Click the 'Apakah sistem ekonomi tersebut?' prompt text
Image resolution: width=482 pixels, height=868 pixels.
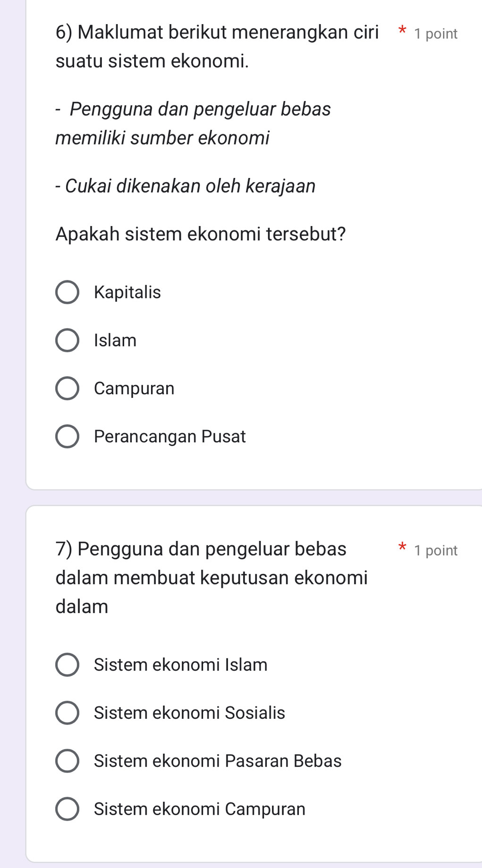tap(201, 234)
